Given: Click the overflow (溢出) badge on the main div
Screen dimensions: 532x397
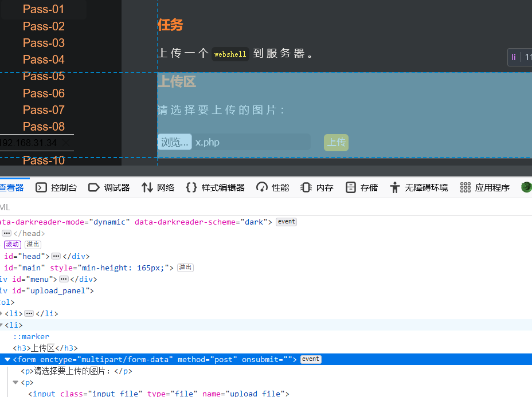Looking at the screenshot, I should pyautogui.click(x=186, y=268).
